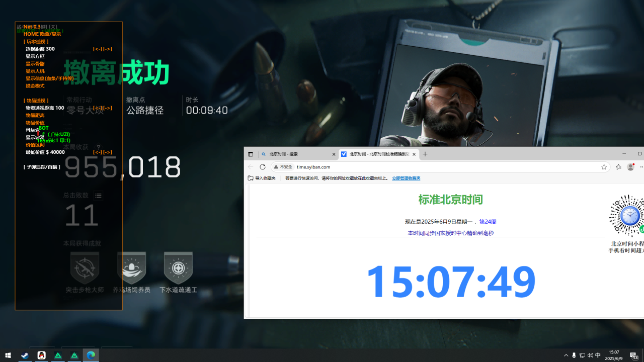Image resolution: width=644 pixels, height=362 pixels.
Task: Toggle 显示方框 in the player ESP menu
Action: pyautogui.click(x=35, y=56)
